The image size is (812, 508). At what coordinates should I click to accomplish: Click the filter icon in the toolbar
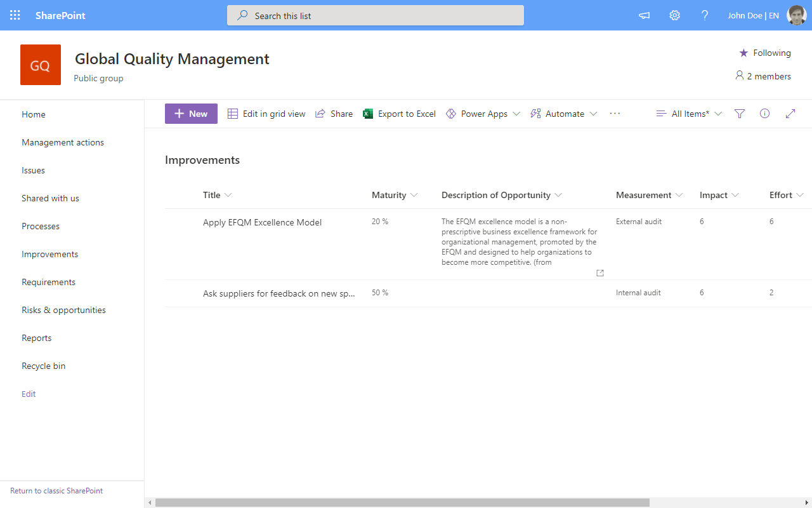point(739,113)
